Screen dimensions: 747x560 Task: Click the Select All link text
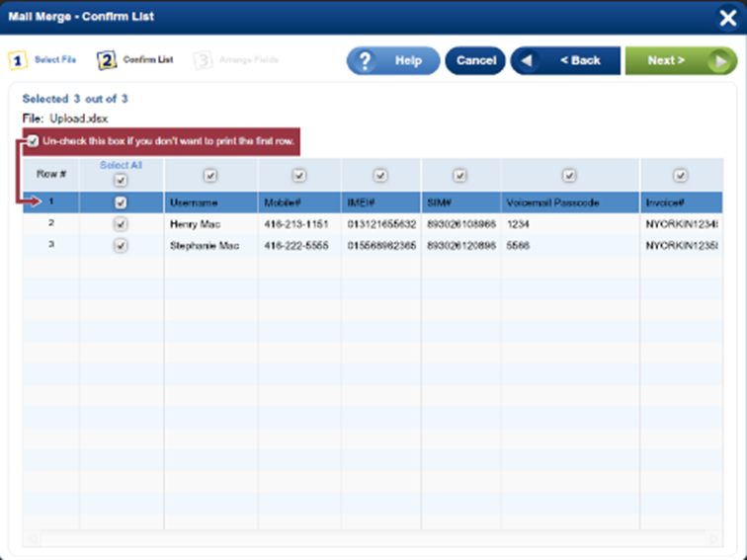(x=121, y=165)
